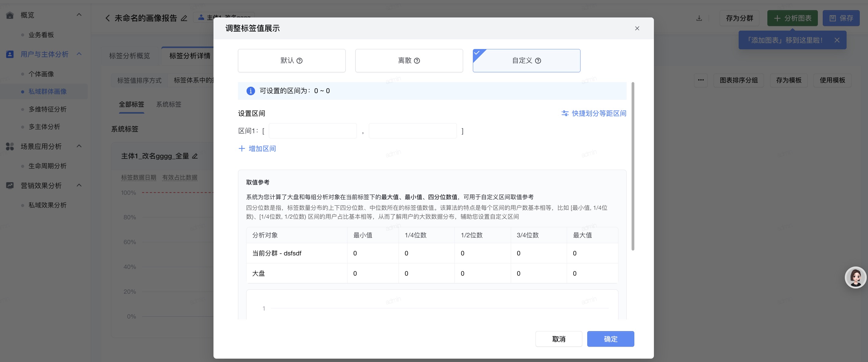Click the green 分析图表 button
This screenshot has height=362, width=868.
click(x=792, y=18)
